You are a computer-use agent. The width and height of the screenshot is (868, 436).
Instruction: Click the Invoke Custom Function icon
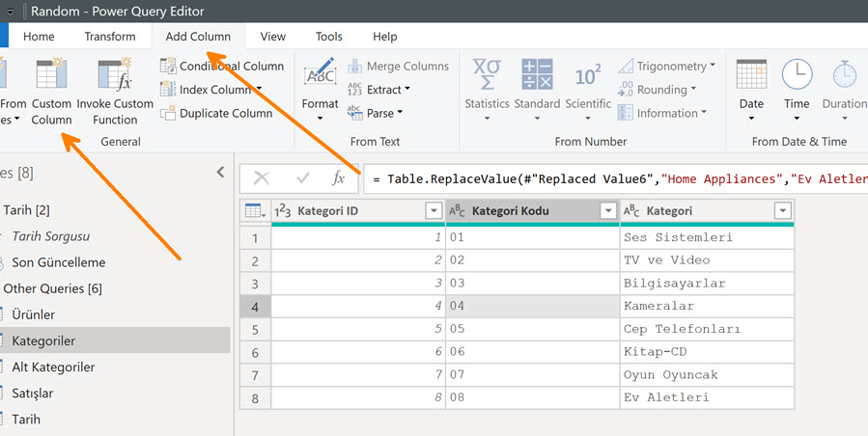tap(115, 74)
